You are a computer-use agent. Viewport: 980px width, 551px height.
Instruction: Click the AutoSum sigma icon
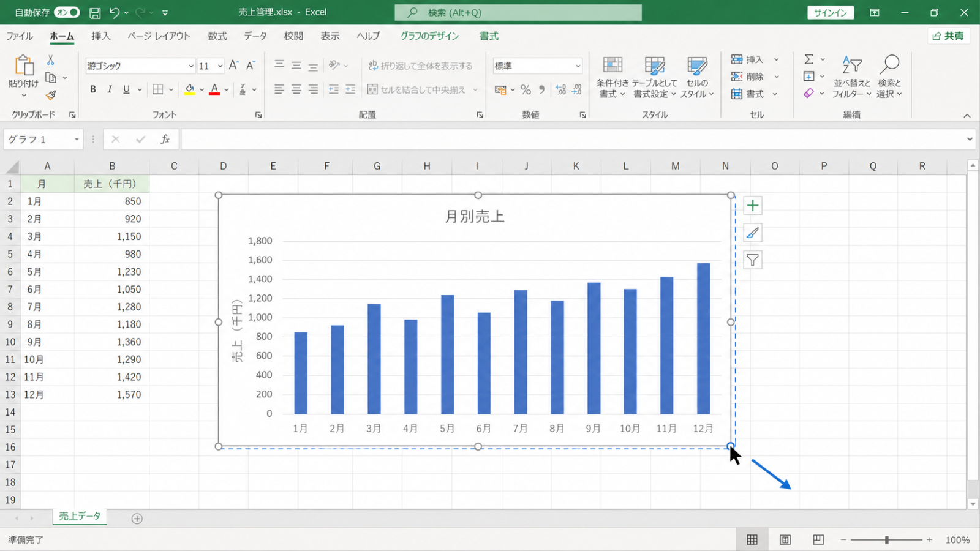point(809,59)
